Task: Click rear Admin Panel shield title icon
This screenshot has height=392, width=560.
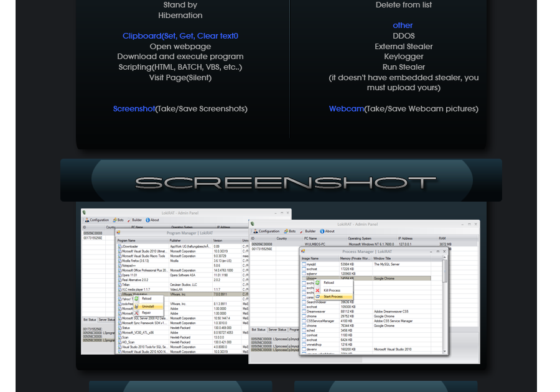Action: click(x=85, y=213)
